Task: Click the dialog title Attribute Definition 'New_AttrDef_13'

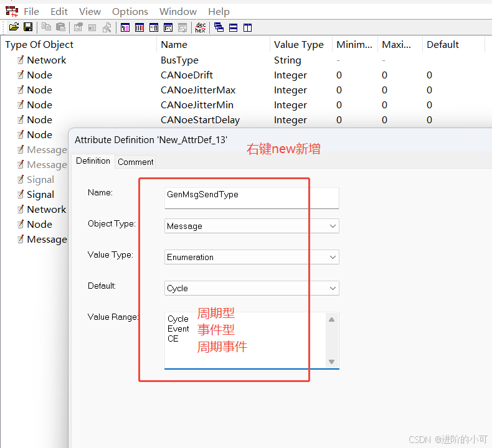Action: (151, 140)
